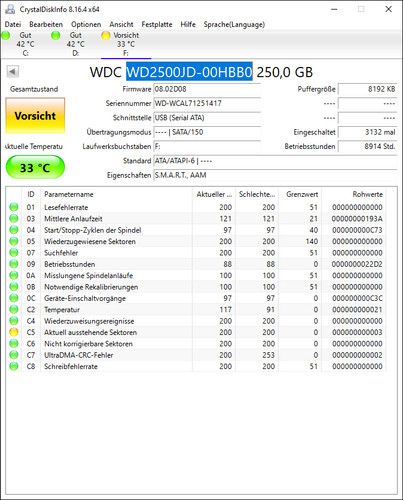Go to previous disk using left arrow button

click(x=13, y=72)
